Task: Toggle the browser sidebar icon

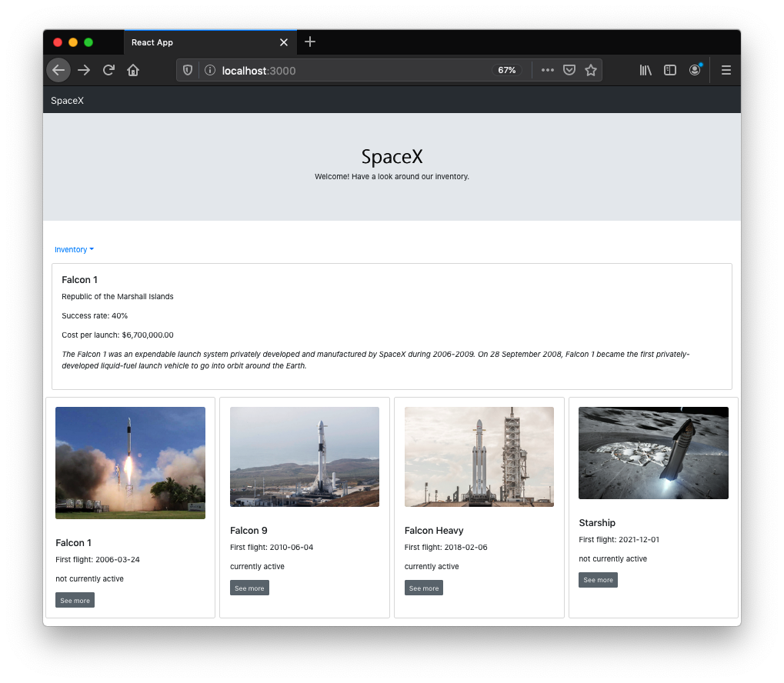Action: (669, 70)
